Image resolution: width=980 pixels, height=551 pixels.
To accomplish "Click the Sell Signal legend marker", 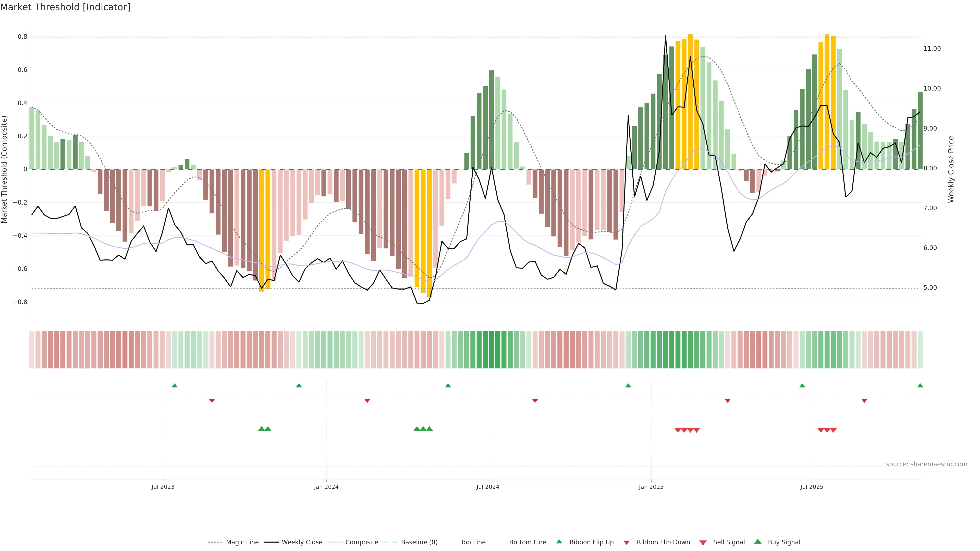I will [703, 543].
